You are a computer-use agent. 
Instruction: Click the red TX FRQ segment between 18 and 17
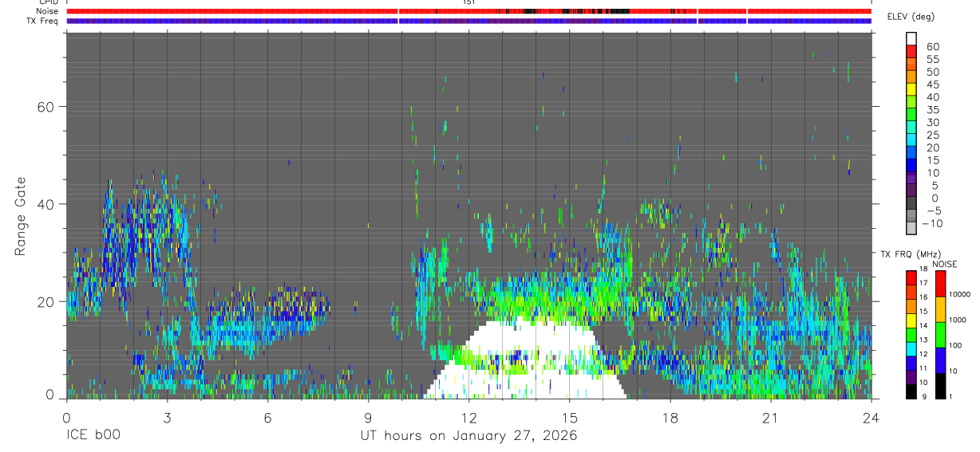tap(911, 277)
